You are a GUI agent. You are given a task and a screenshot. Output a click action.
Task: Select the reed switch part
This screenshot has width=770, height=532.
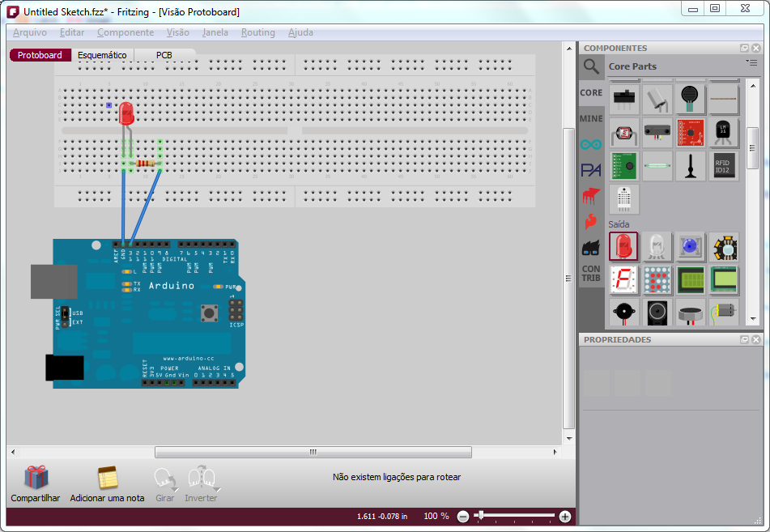(x=657, y=166)
